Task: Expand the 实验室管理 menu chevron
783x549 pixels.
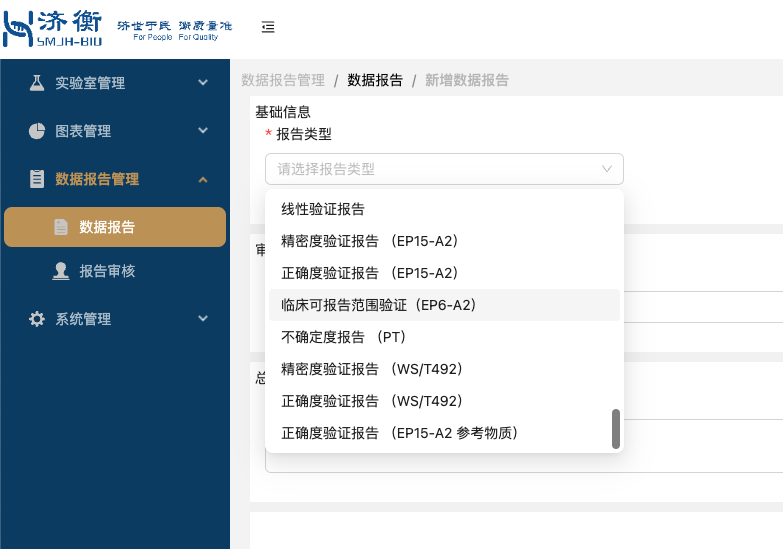Action: pyautogui.click(x=203, y=83)
